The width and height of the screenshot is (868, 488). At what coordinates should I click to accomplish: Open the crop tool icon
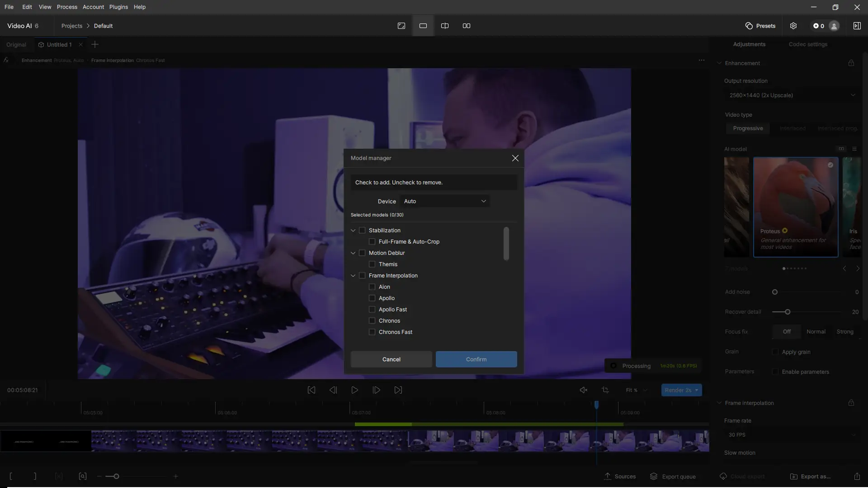click(x=605, y=390)
